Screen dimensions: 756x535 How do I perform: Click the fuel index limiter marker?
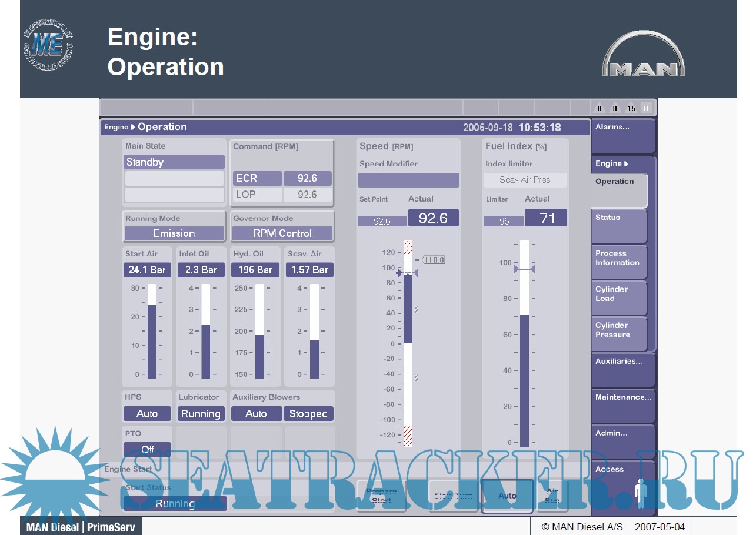coord(524,269)
